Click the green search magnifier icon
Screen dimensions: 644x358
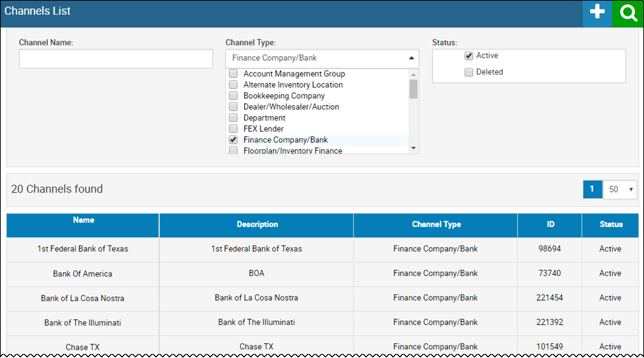coord(628,14)
